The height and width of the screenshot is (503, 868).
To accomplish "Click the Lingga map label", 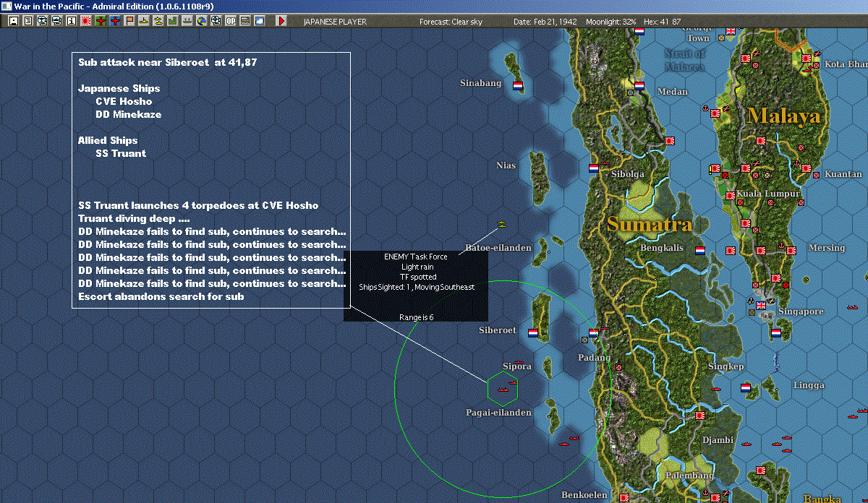I will (x=809, y=385).
